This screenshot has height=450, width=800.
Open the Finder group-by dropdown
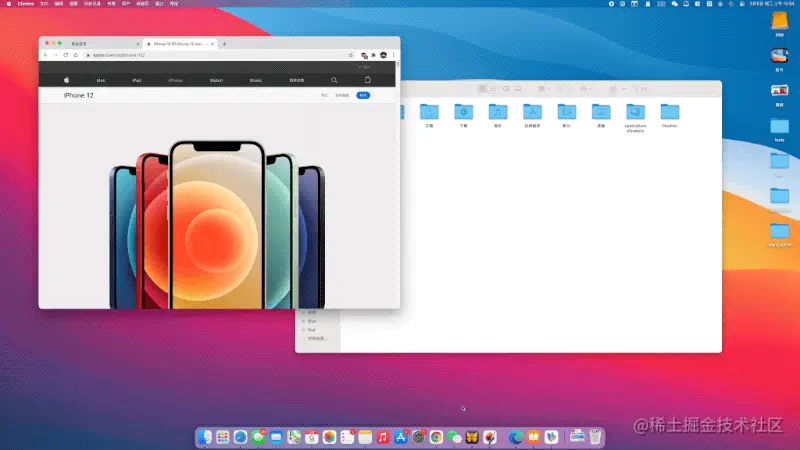pos(543,89)
